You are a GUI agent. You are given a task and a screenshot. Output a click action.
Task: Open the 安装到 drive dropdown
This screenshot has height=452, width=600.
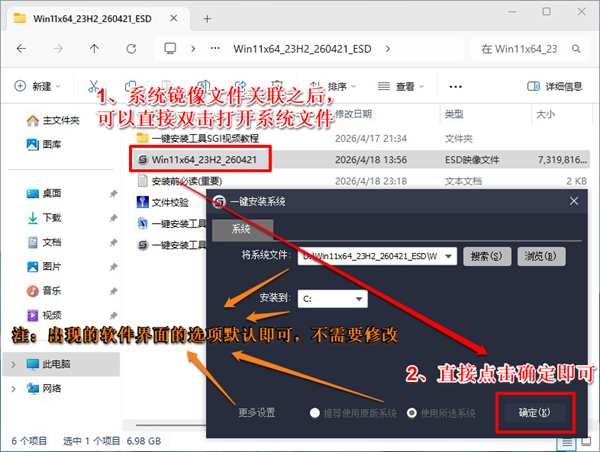[x=333, y=299]
